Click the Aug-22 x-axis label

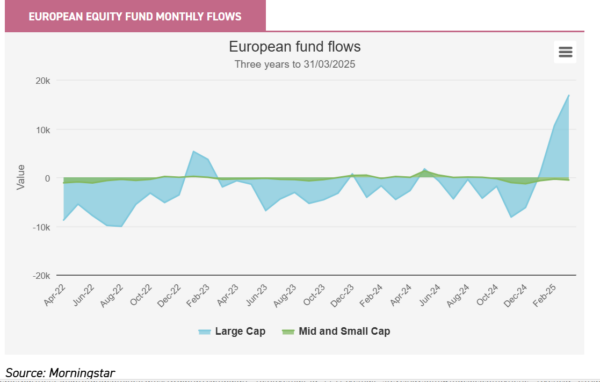click(112, 295)
